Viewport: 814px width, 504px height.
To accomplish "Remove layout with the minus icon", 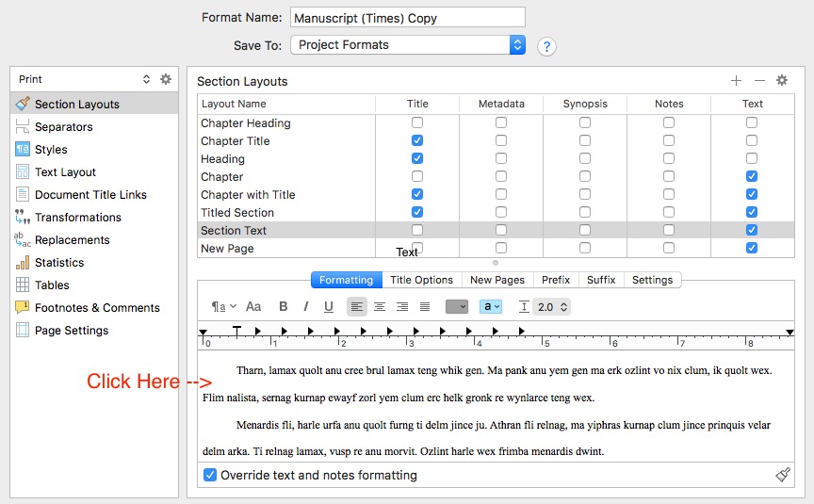I will click(x=759, y=81).
